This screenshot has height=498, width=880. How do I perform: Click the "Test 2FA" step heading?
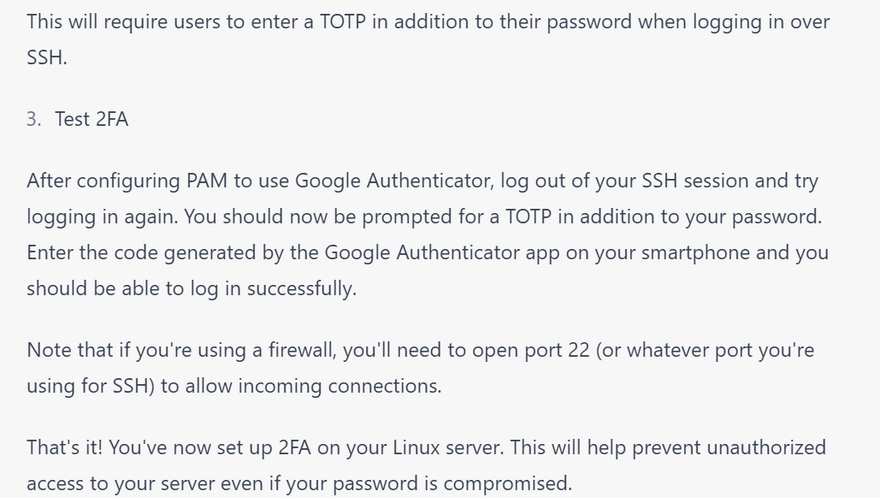click(x=92, y=119)
